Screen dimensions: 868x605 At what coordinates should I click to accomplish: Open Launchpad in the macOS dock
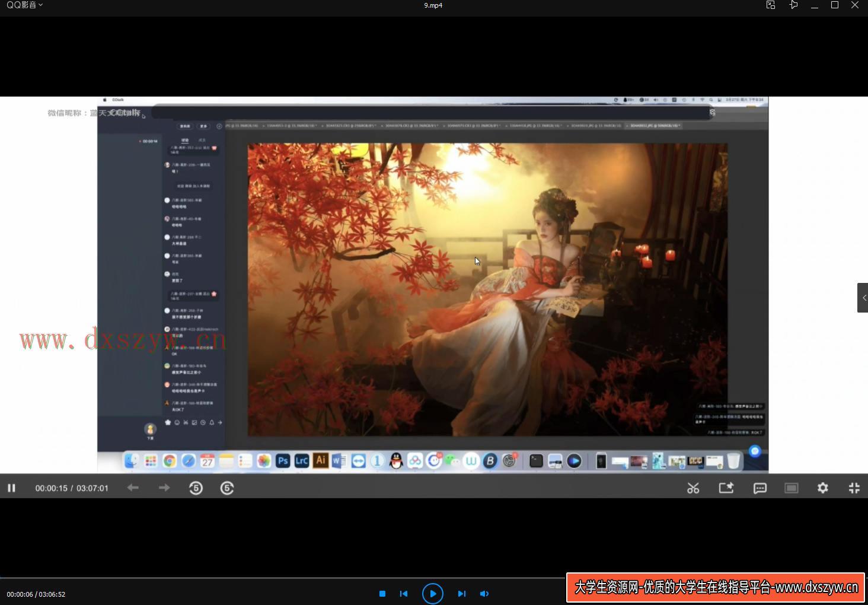tap(151, 461)
